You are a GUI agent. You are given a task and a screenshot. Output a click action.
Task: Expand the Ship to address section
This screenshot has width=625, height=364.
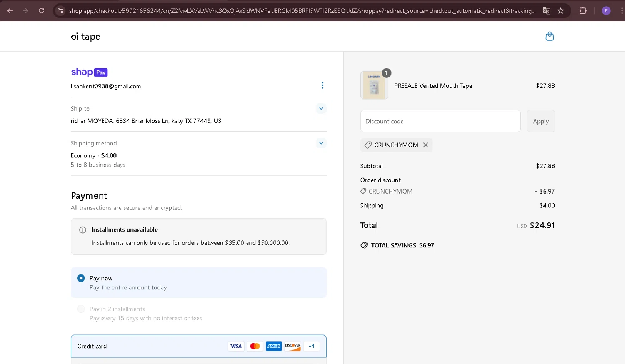coord(321,109)
